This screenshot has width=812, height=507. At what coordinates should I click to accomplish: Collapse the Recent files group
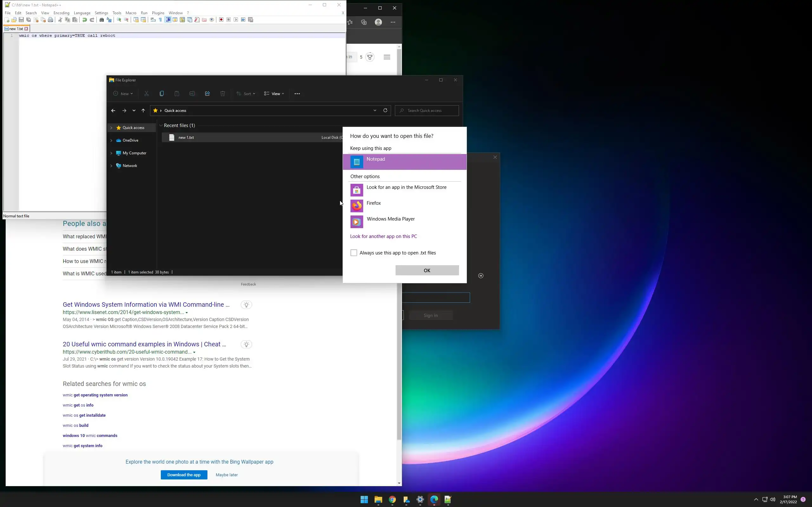tap(161, 125)
